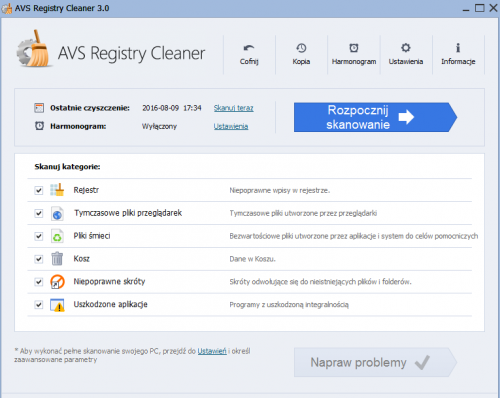Select the Kosz label
500x398 pixels.
(x=81, y=259)
